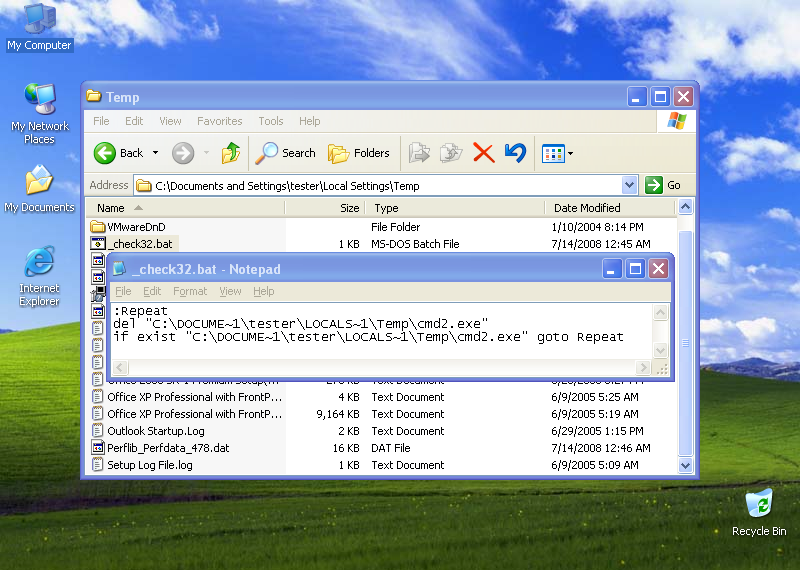Click Notepad vertical scroll down arrow

coord(660,351)
